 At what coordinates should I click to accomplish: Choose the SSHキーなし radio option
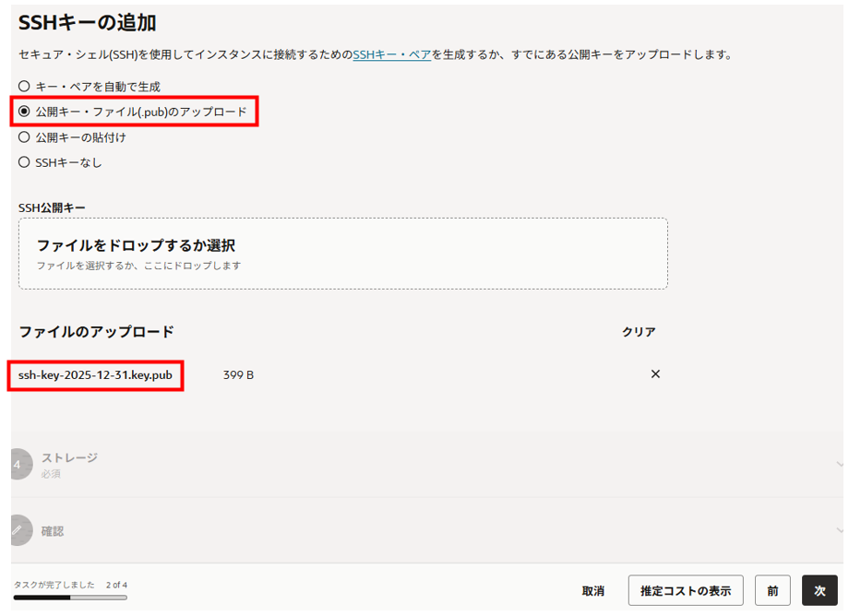(25, 162)
